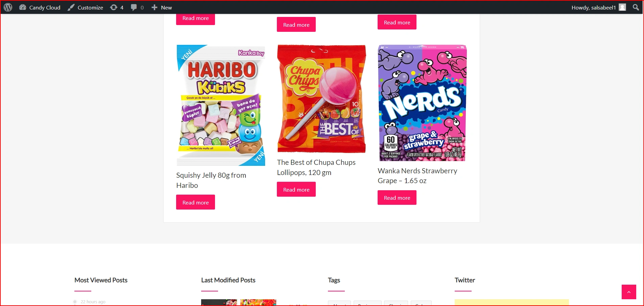
Task: Open the Candy Cloud dashboard menu
Action: coord(40,7)
